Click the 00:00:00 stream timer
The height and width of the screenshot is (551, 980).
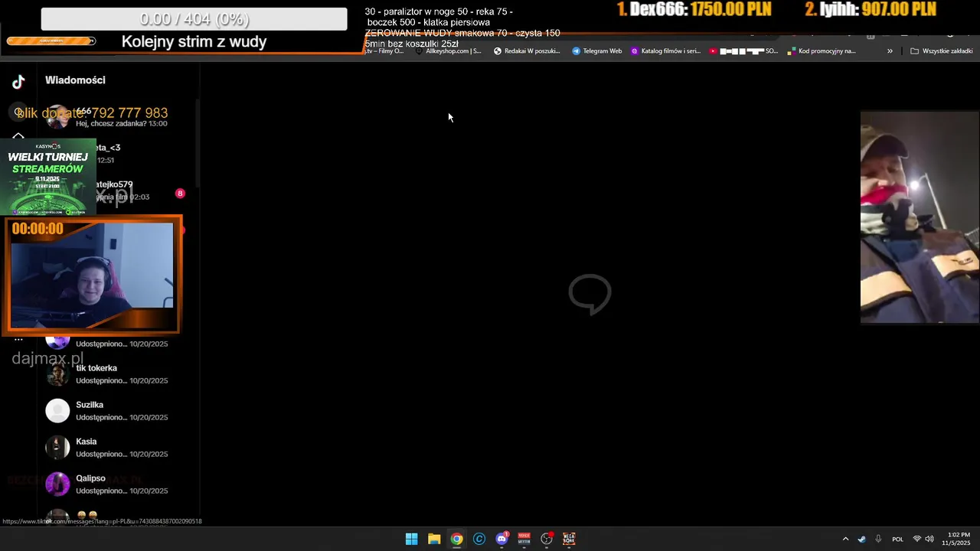38,229
